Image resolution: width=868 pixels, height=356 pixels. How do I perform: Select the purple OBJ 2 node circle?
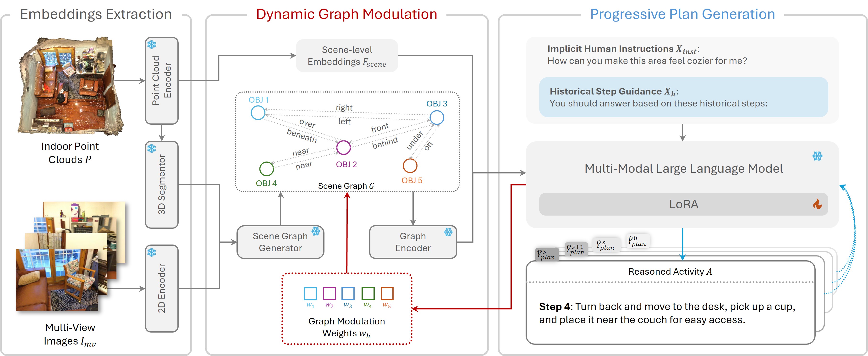pos(343,147)
